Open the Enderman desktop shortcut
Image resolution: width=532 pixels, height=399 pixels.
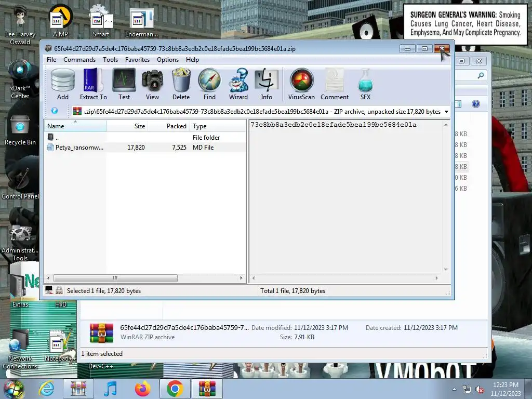click(141, 22)
